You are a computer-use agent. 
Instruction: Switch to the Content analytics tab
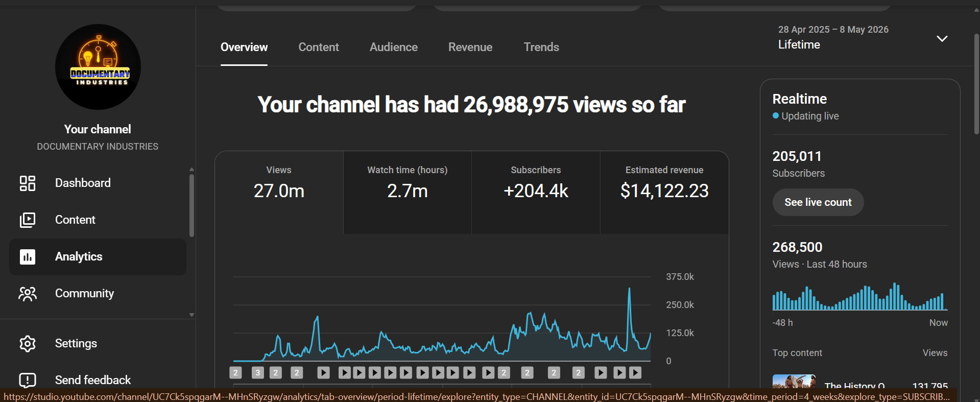tap(319, 47)
